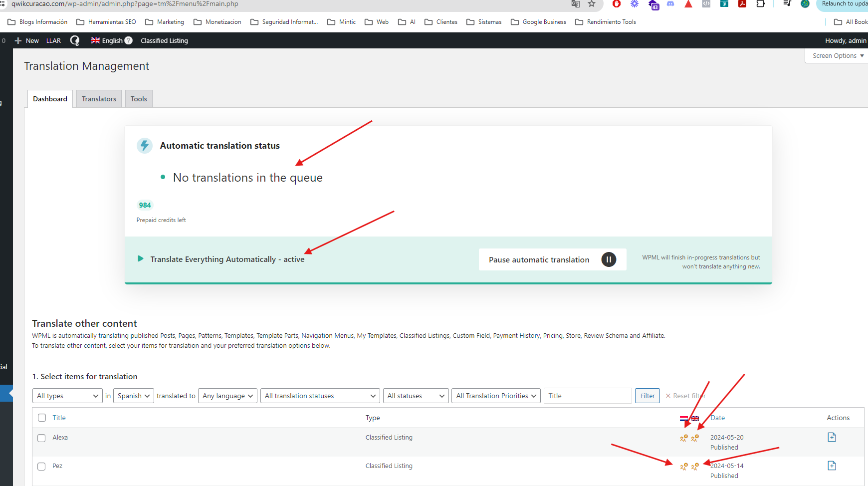Open the Screen Options panel
This screenshot has height=486, width=868.
tap(838, 56)
